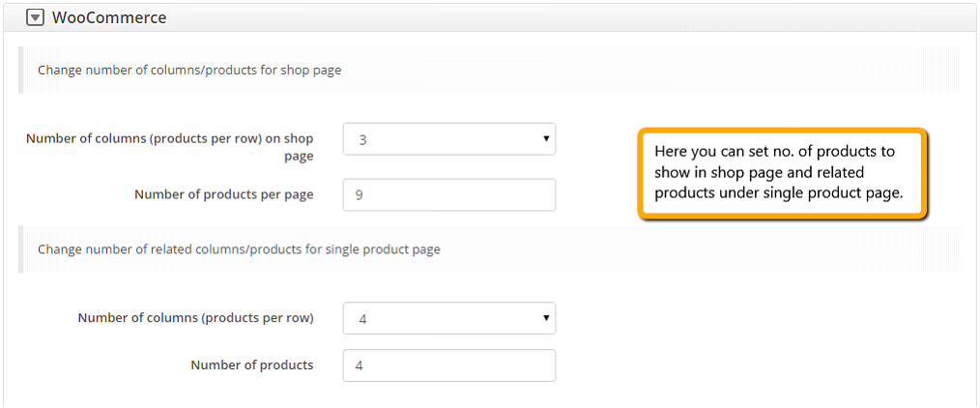Image resolution: width=980 pixels, height=408 pixels.
Task: Click empty area of WooCommerce header bar
Action: click(x=562, y=18)
